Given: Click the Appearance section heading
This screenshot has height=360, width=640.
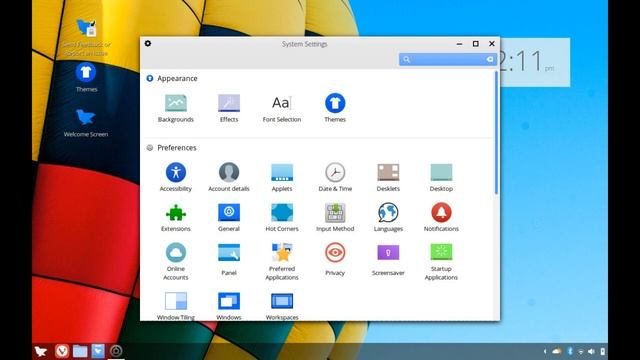Looking at the screenshot, I should click(x=177, y=78).
